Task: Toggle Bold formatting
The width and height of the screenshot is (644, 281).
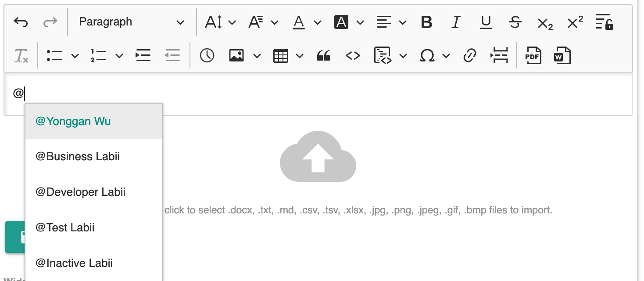Action: tap(426, 22)
